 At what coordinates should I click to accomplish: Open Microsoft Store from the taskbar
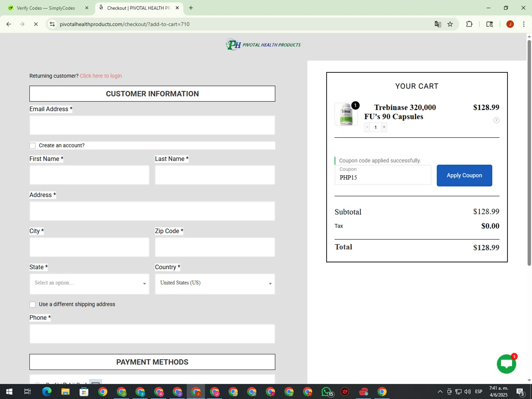(x=84, y=392)
